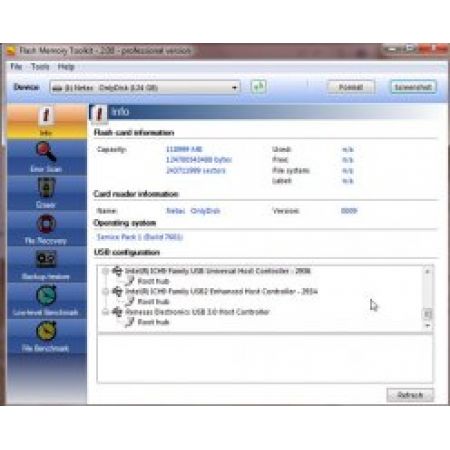Viewport: 450px width, 450px height.
Task: Click USB tree scrollbar up arrow
Action: coord(427,272)
